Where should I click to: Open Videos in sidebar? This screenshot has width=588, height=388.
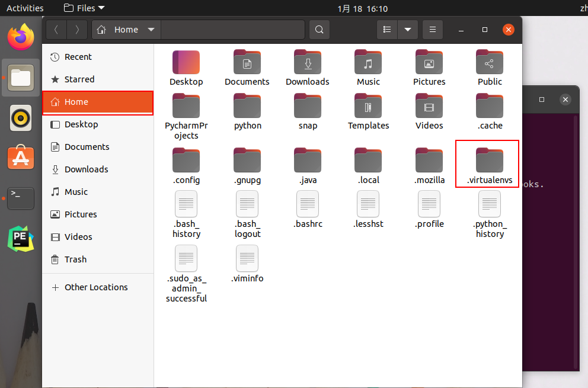pos(98,237)
